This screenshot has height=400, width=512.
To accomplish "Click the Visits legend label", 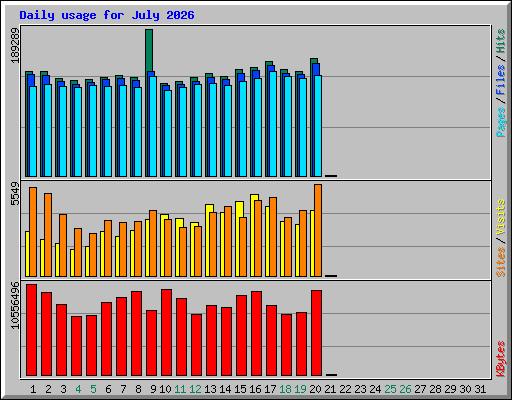I will point(501,217).
